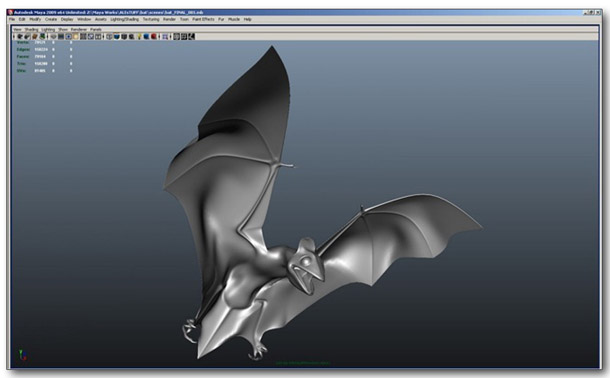This screenshot has width=610, height=378.
Task: Open the Help menu
Action: 247,19
